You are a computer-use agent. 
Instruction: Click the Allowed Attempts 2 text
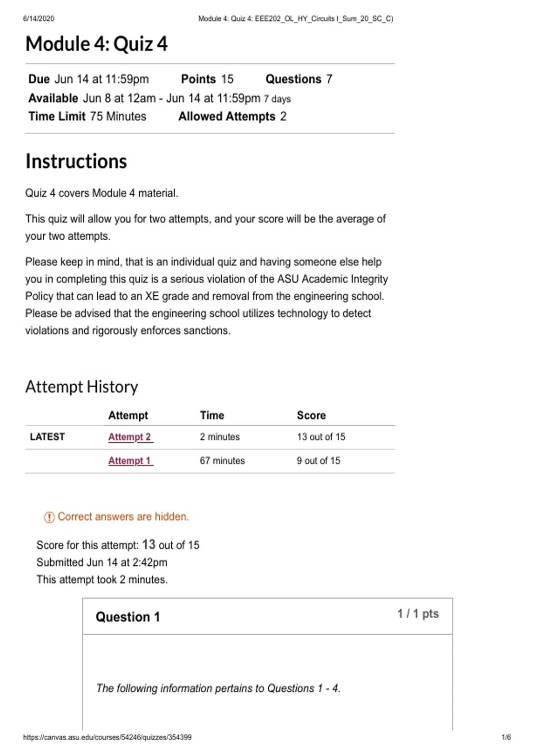(232, 117)
